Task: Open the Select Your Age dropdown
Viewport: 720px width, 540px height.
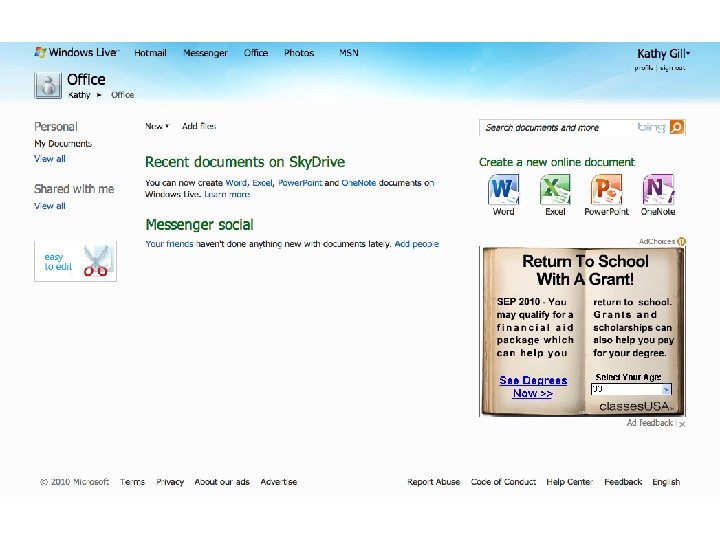Action: 631,389
